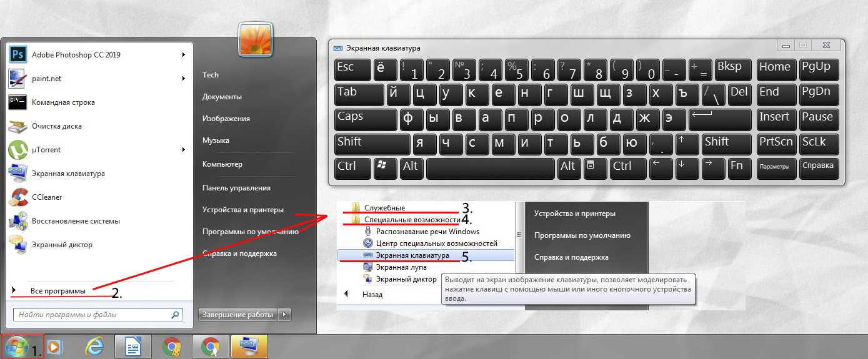The image size is (868, 359).
Task: Open Панель управления in the Start menu
Action: point(236,188)
